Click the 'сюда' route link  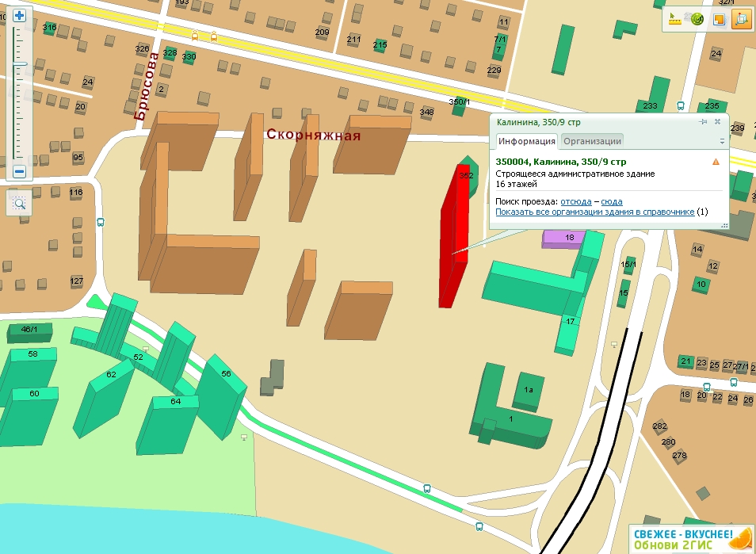(612, 202)
